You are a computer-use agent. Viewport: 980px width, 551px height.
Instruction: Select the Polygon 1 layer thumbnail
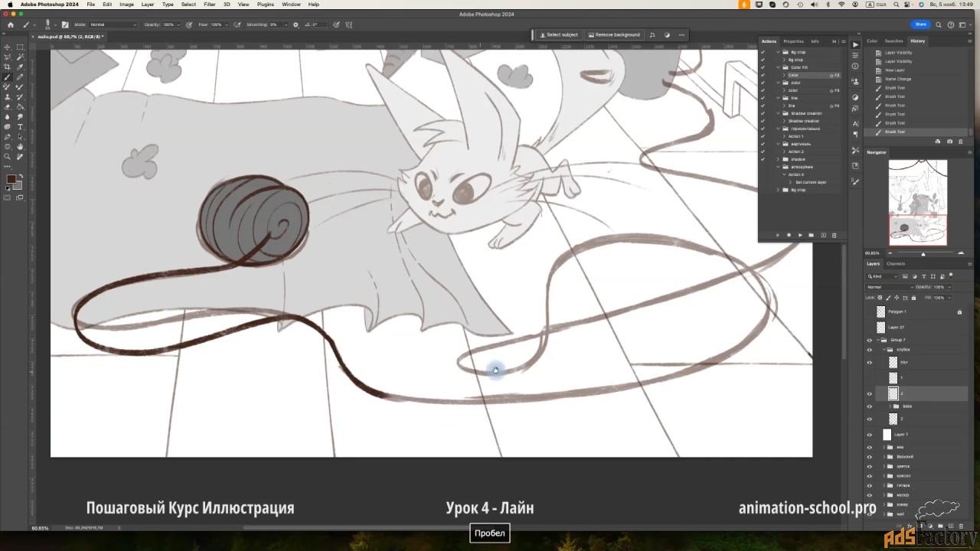[880, 311]
